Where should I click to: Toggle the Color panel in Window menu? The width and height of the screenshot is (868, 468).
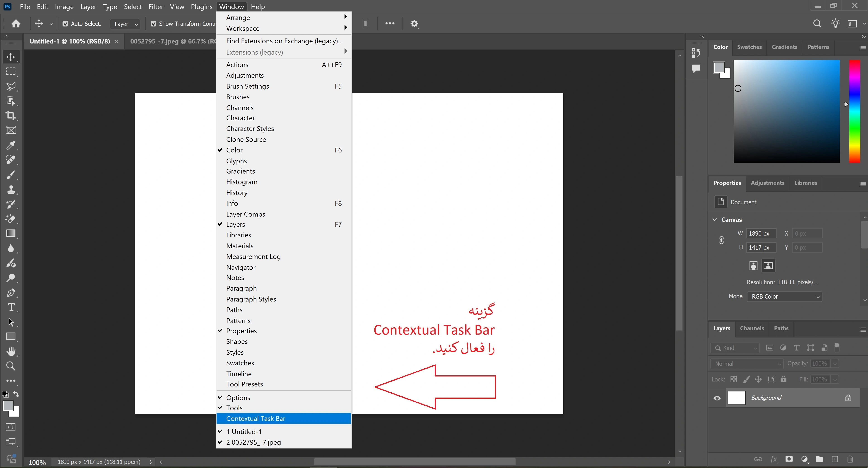click(x=284, y=150)
